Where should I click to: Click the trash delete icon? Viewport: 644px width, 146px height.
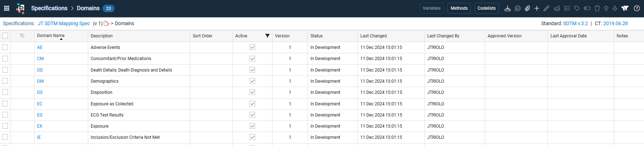pos(597,8)
